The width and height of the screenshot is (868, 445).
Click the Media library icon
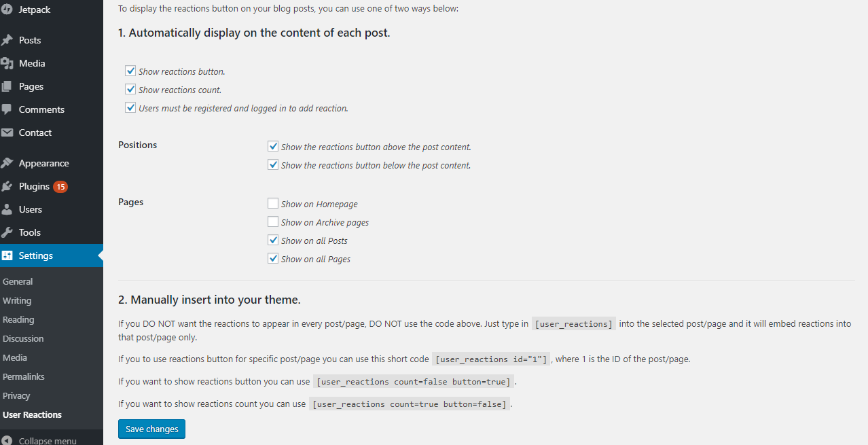tap(7, 63)
